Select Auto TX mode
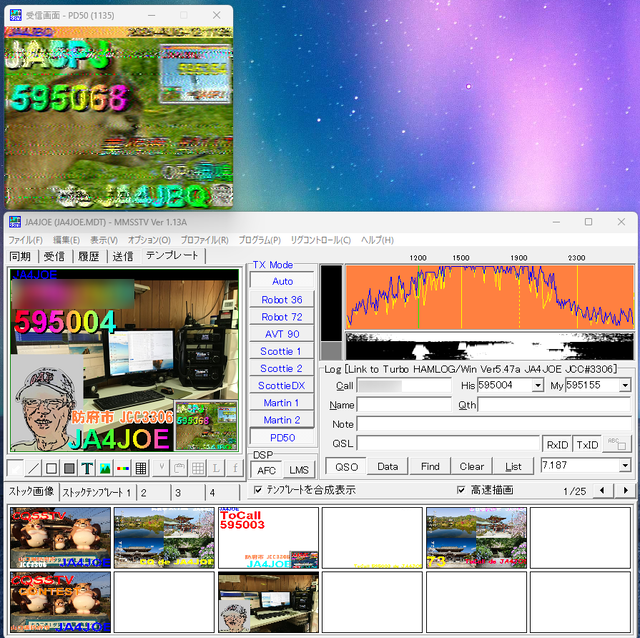Screen dimensions: 640x638 point(282,281)
